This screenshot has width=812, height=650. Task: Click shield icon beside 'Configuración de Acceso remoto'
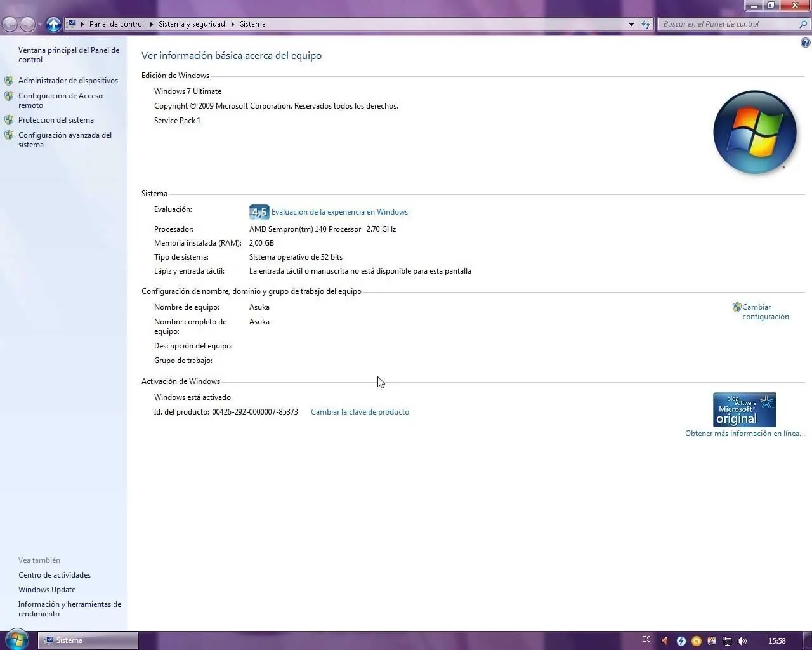pos(9,96)
